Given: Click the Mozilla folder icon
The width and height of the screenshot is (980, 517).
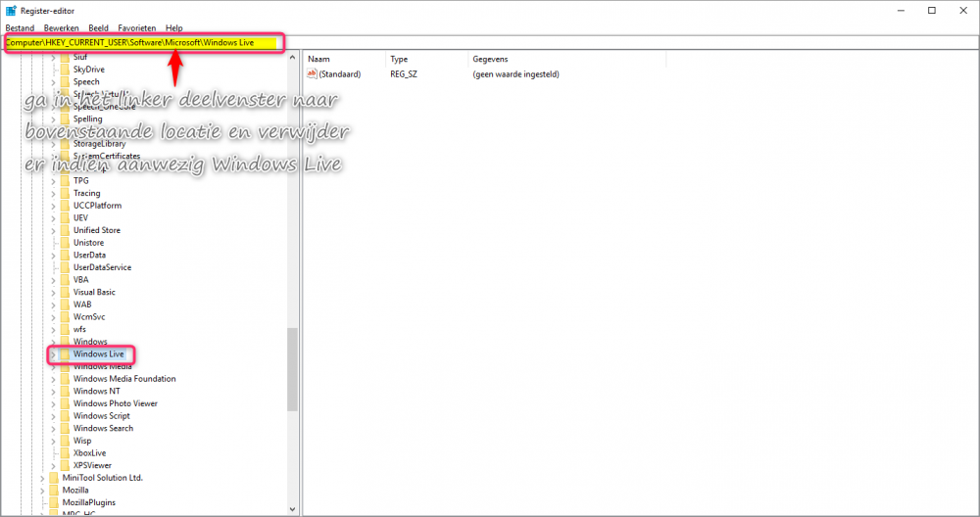Looking at the screenshot, I should point(53,491).
